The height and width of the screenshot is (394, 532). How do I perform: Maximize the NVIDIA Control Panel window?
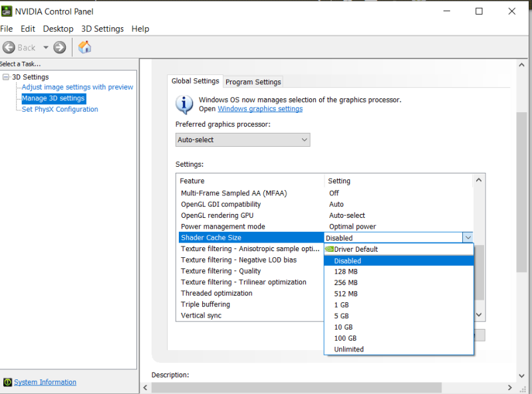click(479, 11)
